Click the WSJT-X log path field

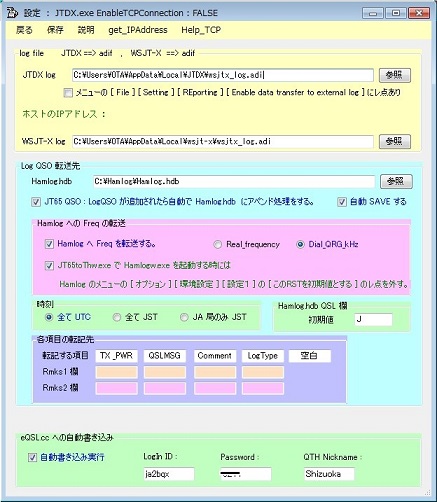[x=222, y=141]
